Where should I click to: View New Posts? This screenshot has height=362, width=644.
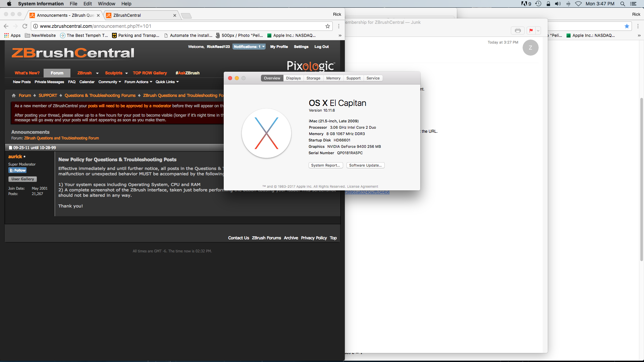click(x=22, y=82)
